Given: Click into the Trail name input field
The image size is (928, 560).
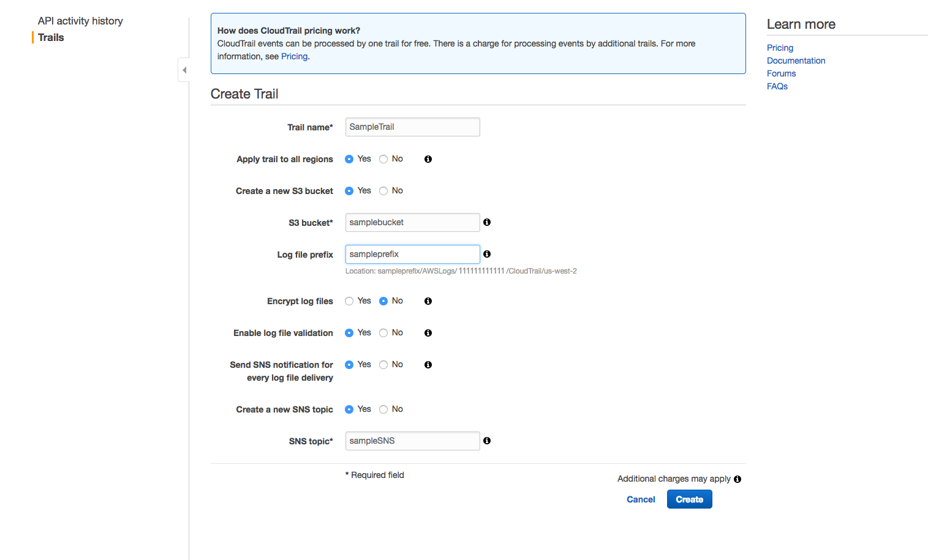Looking at the screenshot, I should [412, 127].
